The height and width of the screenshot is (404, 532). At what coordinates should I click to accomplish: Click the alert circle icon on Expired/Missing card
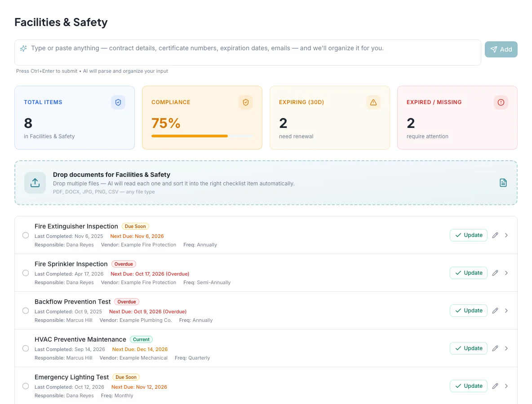click(x=501, y=102)
